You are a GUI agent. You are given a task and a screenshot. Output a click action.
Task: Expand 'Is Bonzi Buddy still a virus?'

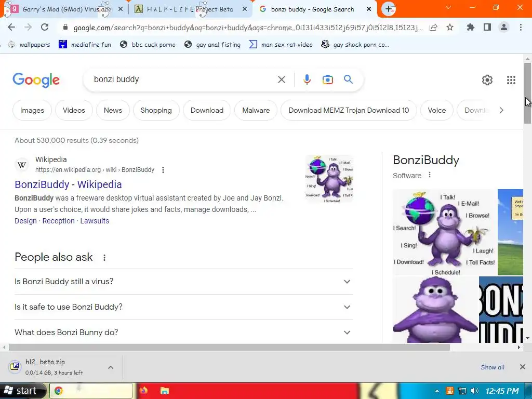[x=183, y=282]
